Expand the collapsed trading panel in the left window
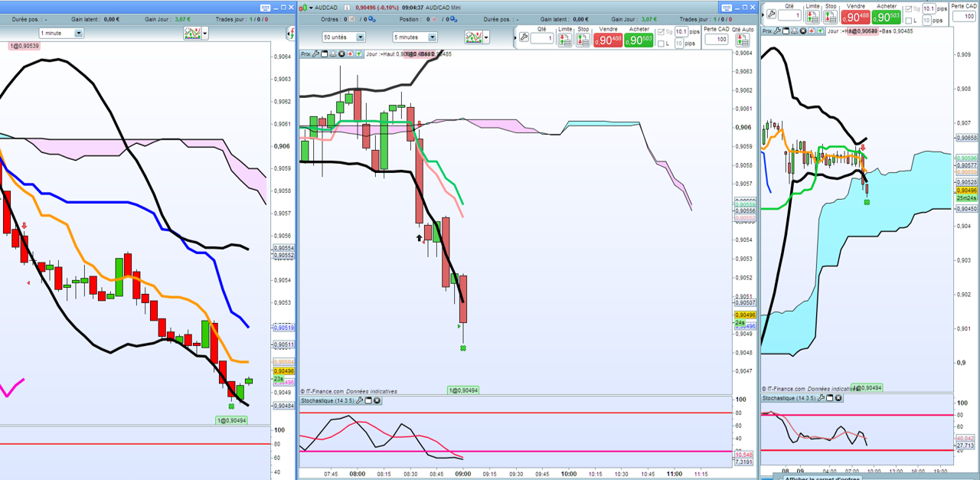 click(x=291, y=34)
